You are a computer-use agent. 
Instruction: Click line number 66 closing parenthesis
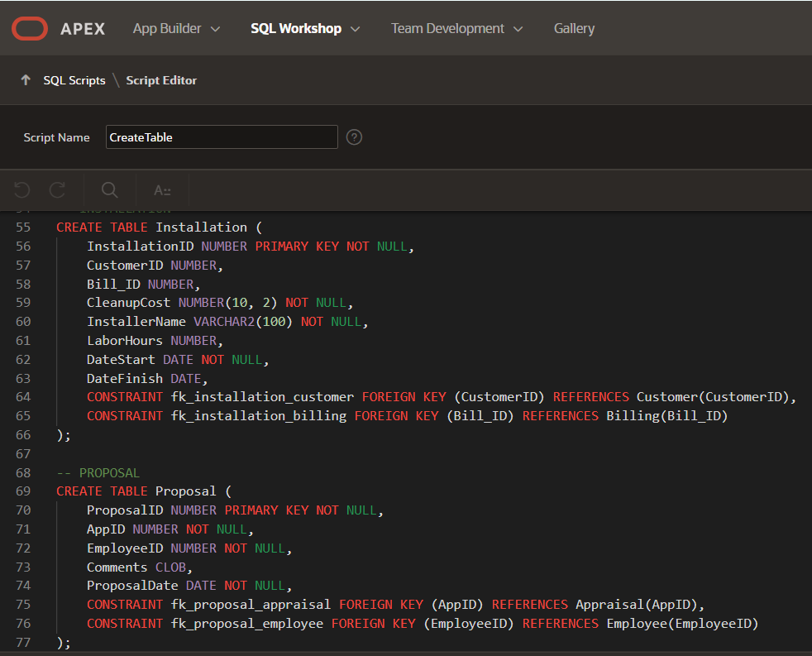pyautogui.click(x=63, y=435)
